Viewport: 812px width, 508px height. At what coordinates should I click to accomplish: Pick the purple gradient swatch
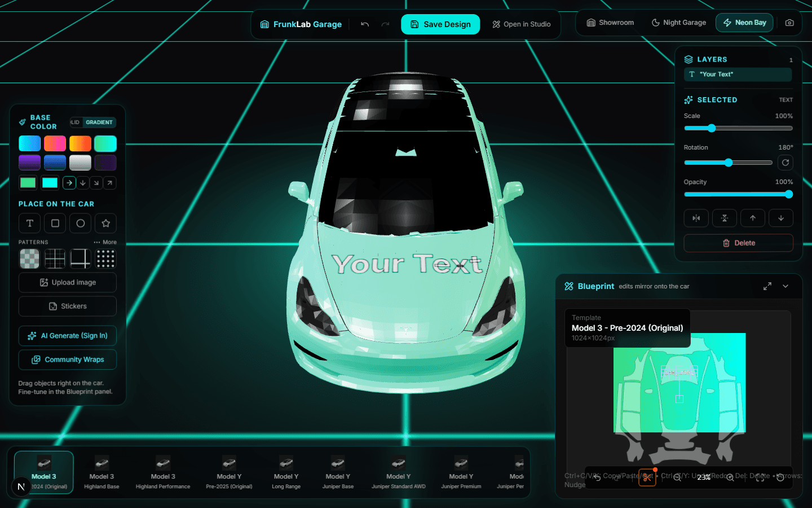pyautogui.click(x=30, y=163)
